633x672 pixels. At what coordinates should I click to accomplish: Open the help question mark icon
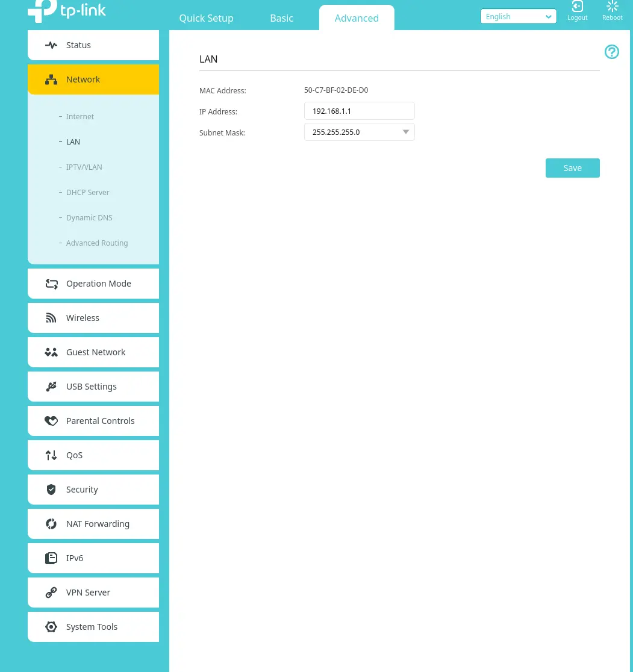[611, 52]
